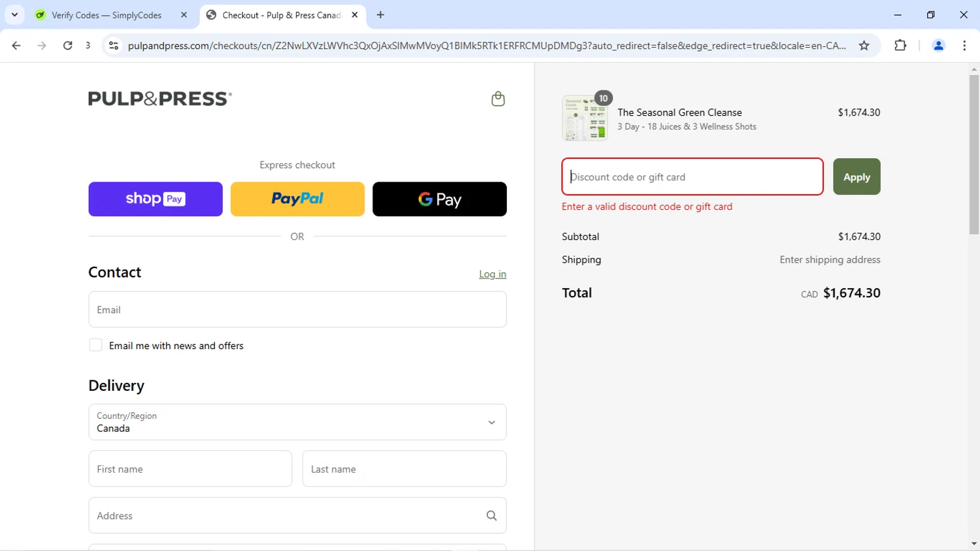Open the shopping cart bag icon
The width and height of the screenshot is (980, 551).
click(x=498, y=99)
